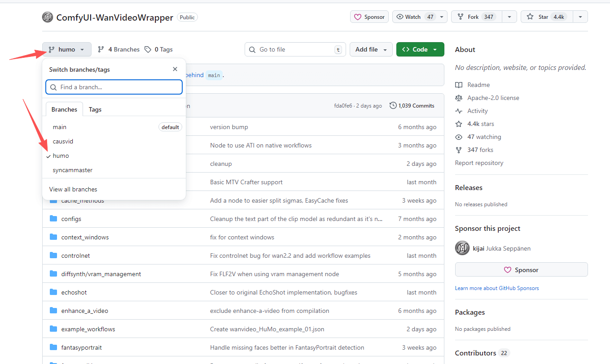Image resolution: width=610 pixels, height=364 pixels.
Task: Open the 4 Branches link
Action: pos(118,49)
